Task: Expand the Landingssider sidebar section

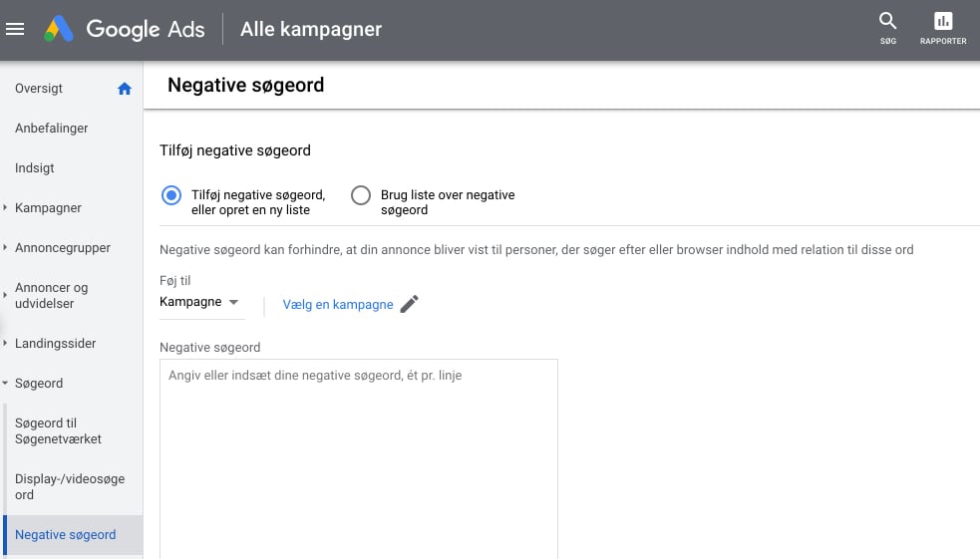Action: pyautogui.click(x=55, y=344)
